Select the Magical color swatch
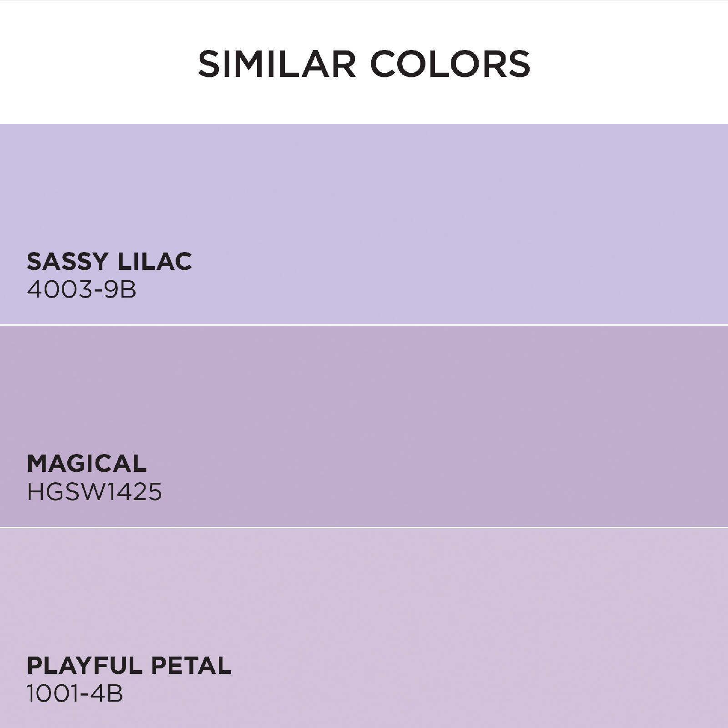The image size is (728, 728). [364, 426]
